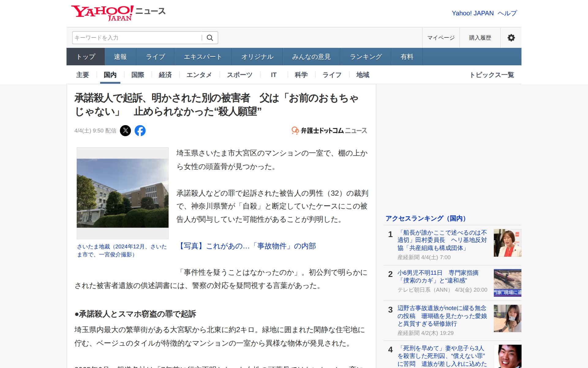Type in the キーワードを入力 search field
This screenshot has height=368, width=588.
pyautogui.click(x=136, y=38)
